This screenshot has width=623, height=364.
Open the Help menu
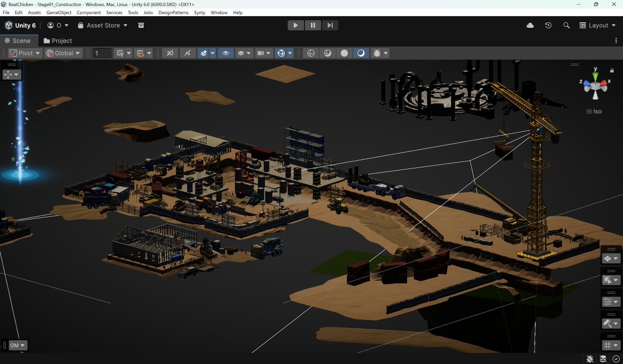[238, 12]
